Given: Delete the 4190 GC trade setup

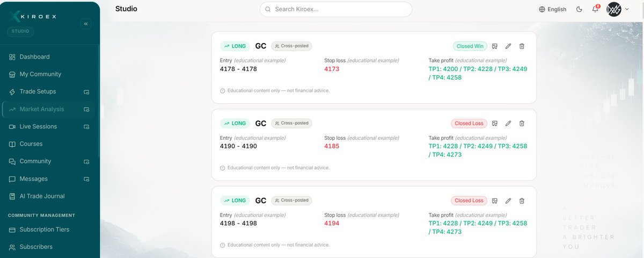Looking at the screenshot, I should (522, 123).
